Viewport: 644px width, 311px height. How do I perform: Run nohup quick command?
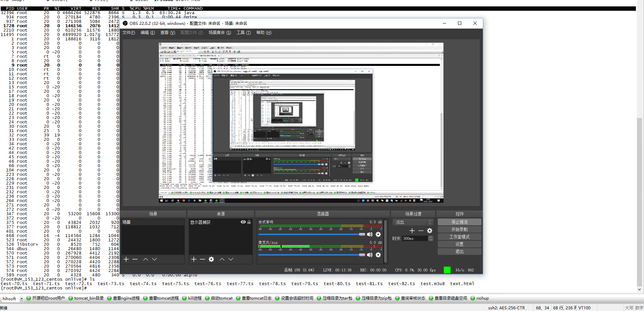pos(479,298)
